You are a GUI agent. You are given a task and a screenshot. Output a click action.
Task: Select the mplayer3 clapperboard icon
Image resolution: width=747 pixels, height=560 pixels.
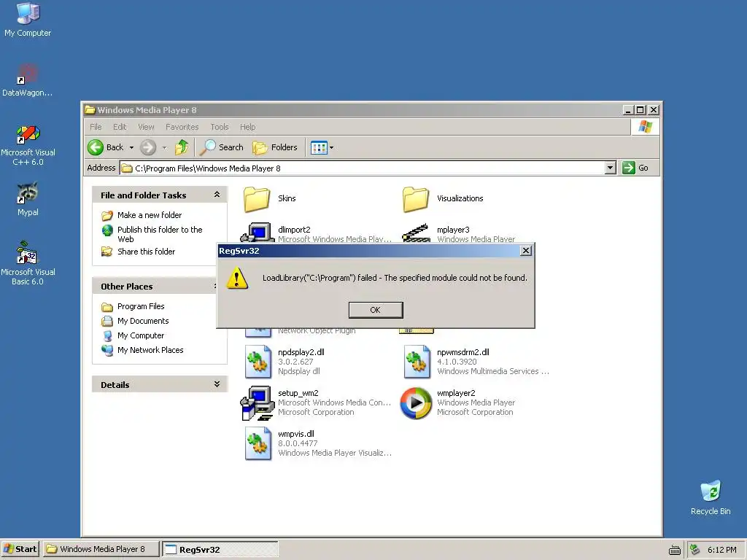pyautogui.click(x=417, y=233)
